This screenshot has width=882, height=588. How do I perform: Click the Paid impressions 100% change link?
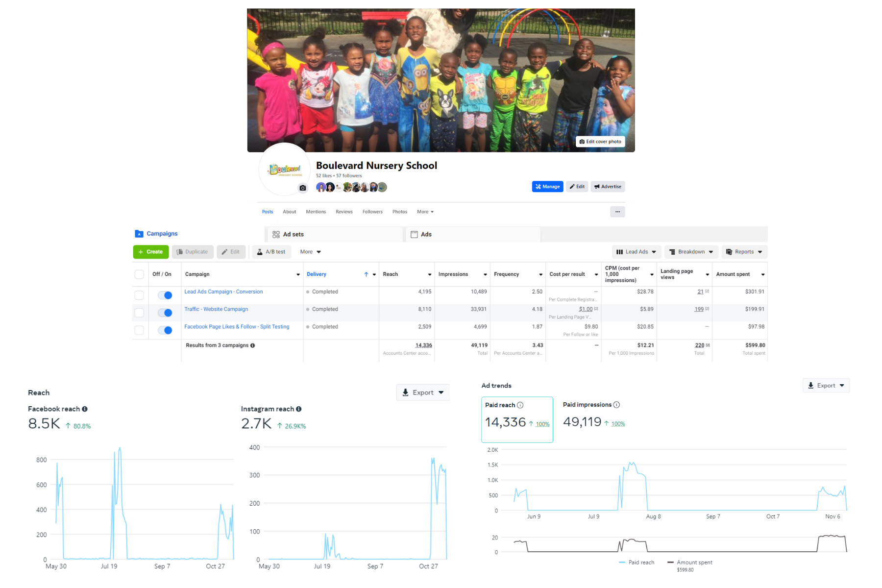[618, 424]
